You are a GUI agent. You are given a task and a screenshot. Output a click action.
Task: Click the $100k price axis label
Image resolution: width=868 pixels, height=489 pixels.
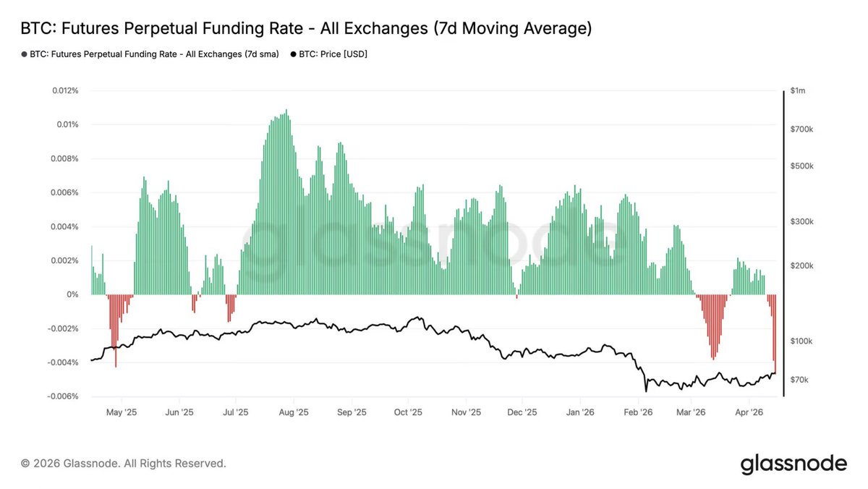803,341
